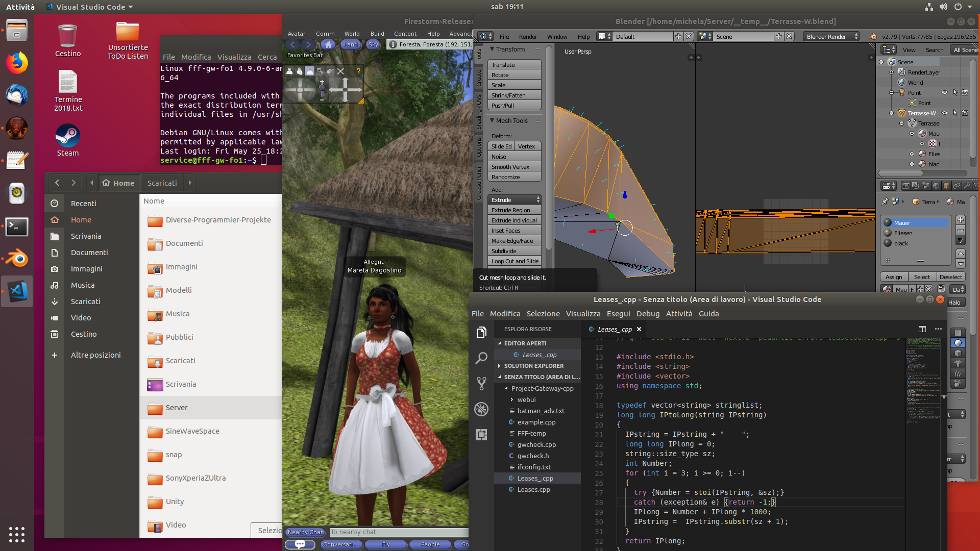980x551 pixels.
Task: Collapse the Mesh Tools panel in Blender
Action: tap(493, 120)
